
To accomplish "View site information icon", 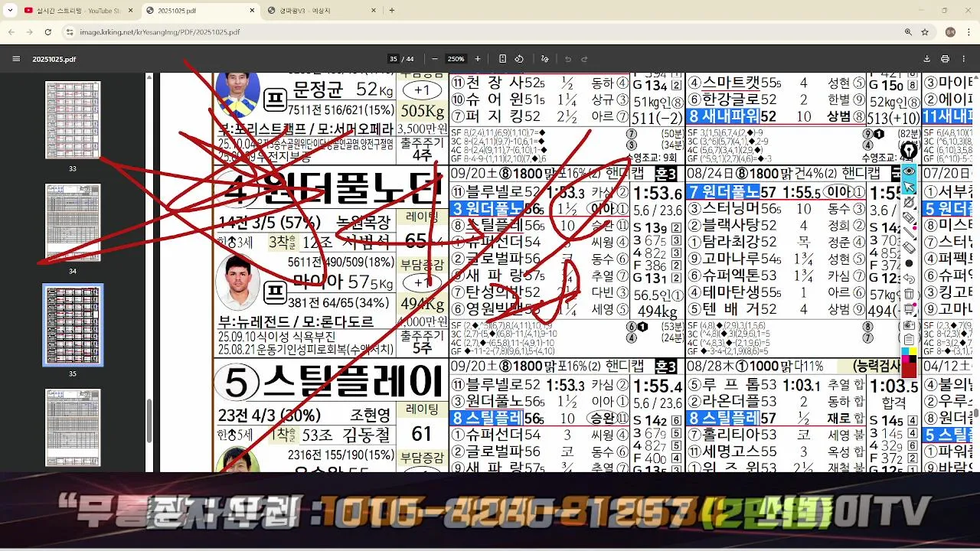I will coord(70,32).
